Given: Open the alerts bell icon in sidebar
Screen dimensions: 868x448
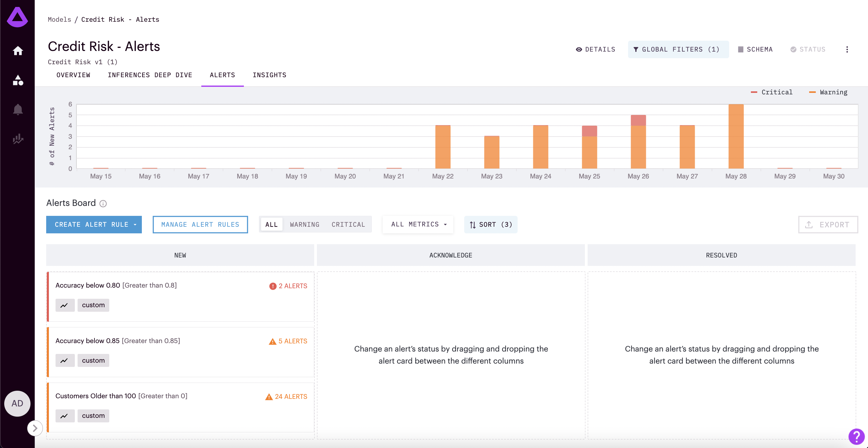Looking at the screenshot, I should tap(18, 109).
